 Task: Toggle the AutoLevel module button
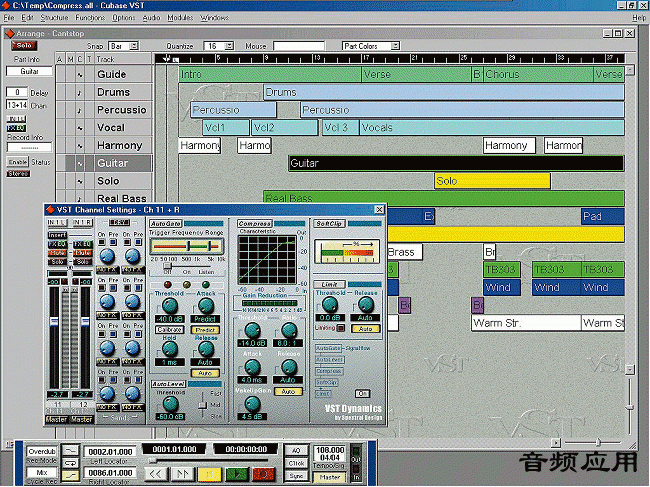[168, 384]
